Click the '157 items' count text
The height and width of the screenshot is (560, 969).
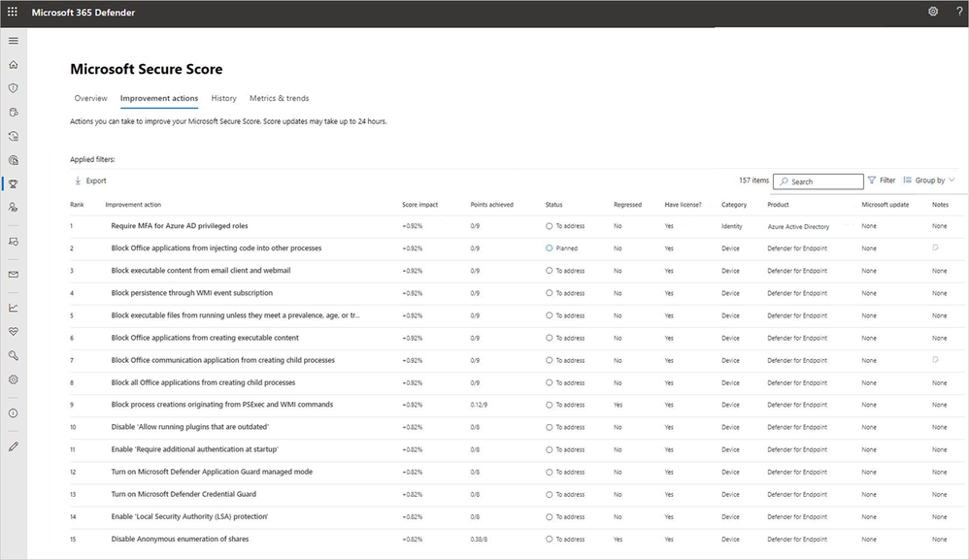[754, 181]
